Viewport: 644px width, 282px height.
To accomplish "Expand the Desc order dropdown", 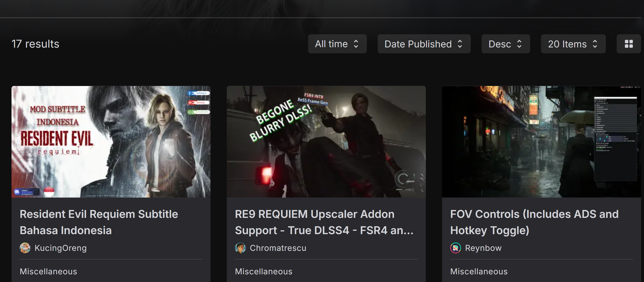I will click(505, 44).
